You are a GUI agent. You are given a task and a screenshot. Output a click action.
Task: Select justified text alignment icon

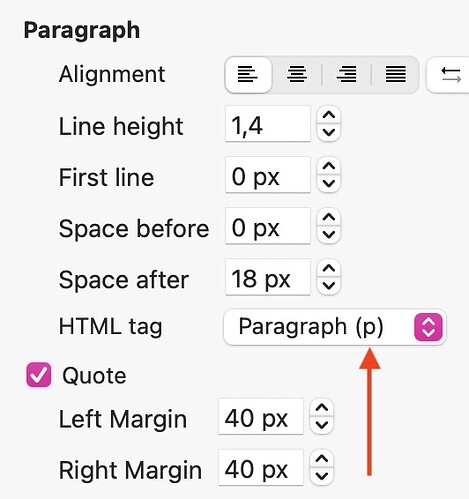click(396, 74)
